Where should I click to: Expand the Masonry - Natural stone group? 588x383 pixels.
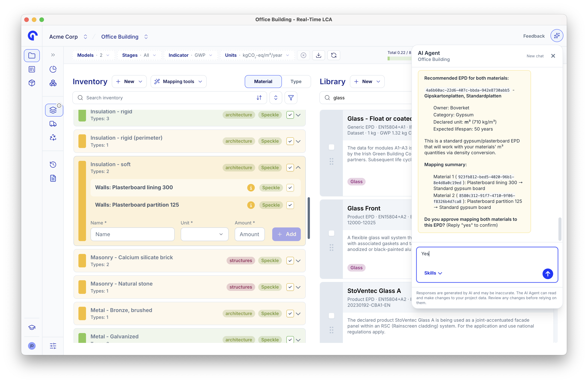[298, 287]
